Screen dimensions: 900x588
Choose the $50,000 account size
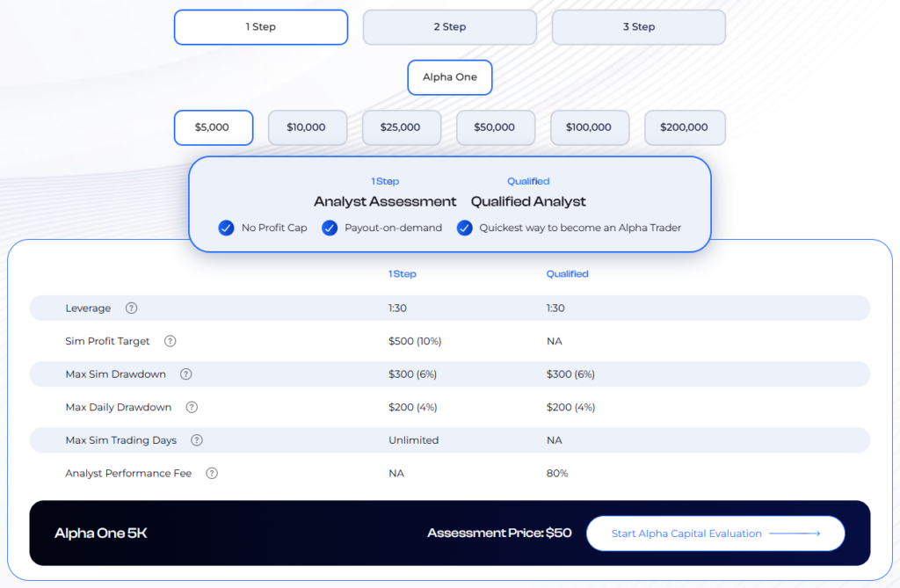tap(495, 127)
